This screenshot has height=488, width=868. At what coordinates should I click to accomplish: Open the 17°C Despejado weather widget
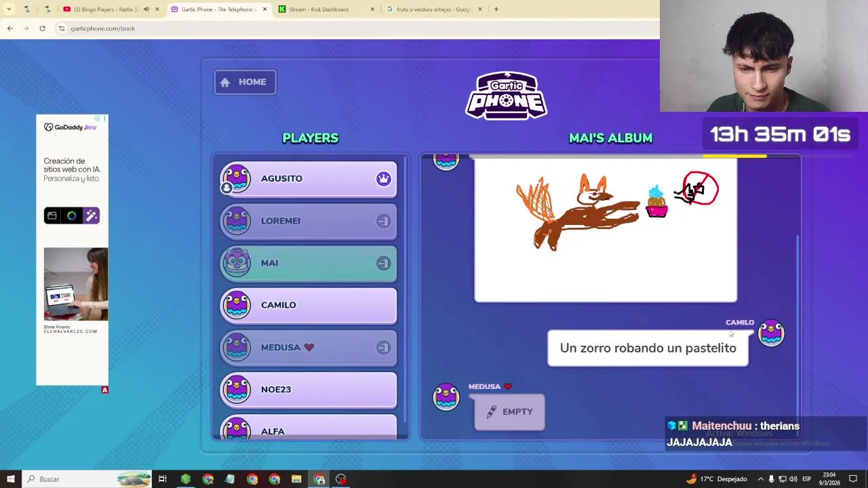pos(716,479)
